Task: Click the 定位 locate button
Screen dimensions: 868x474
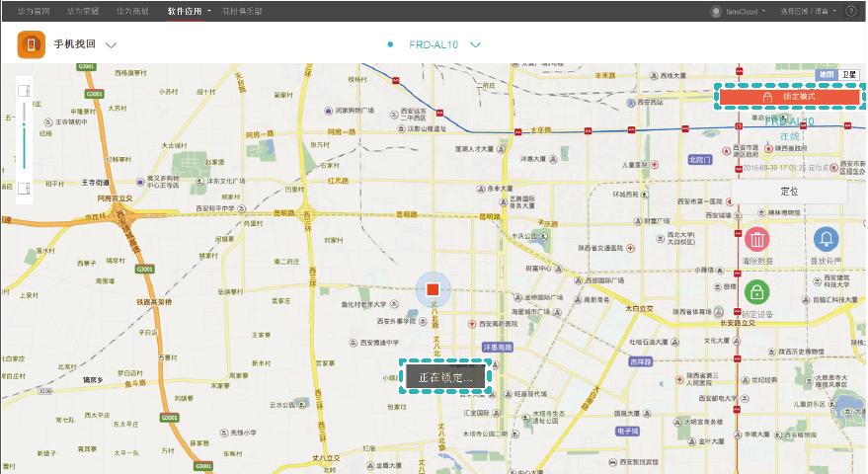Action: 789,191
